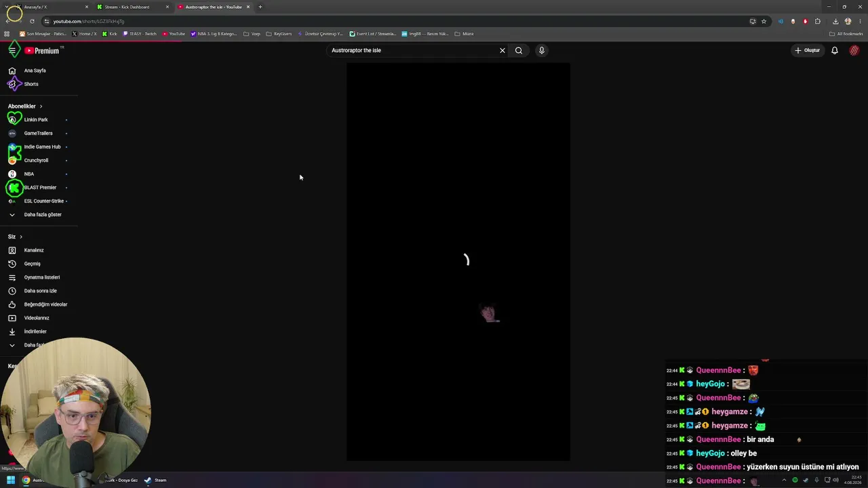Open the KeyGivers bookmarks folder
The width and height of the screenshot is (868, 488).
279,34
